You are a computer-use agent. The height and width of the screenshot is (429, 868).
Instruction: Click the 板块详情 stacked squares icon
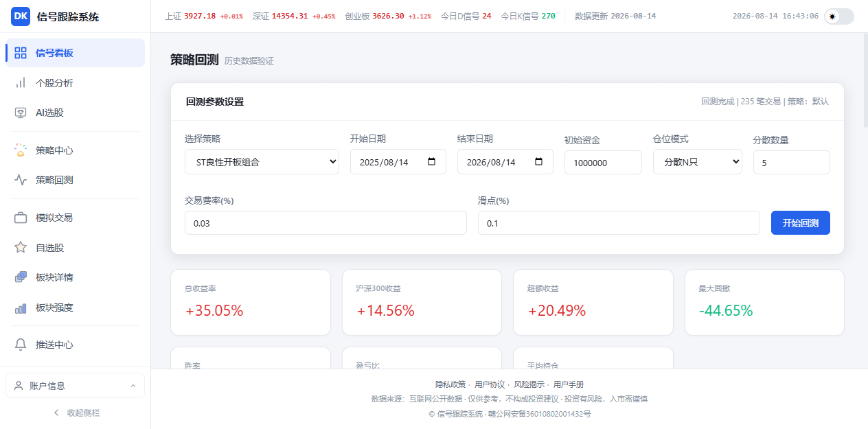click(x=21, y=277)
